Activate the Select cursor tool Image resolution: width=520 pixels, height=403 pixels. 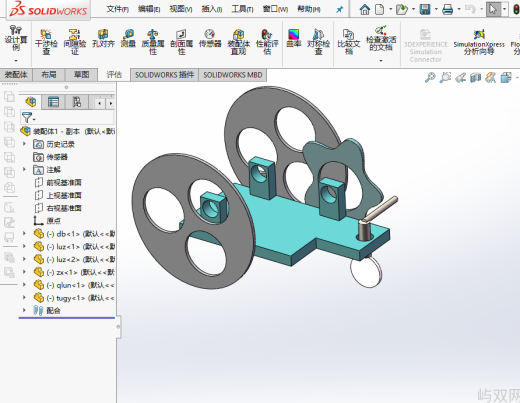coord(493,9)
